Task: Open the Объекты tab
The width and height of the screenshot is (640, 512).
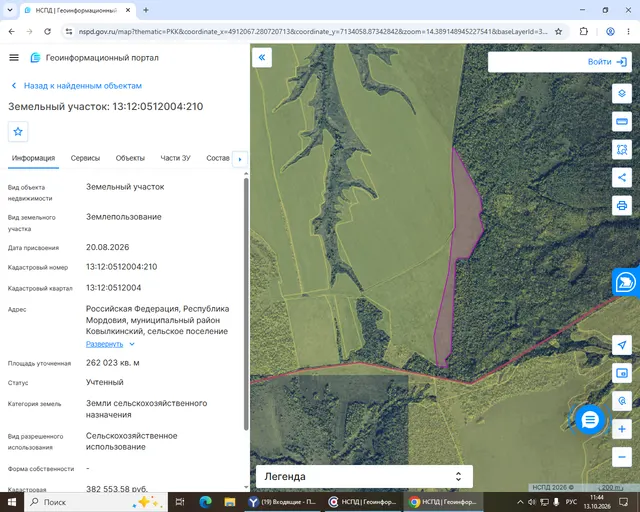Action: (130, 158)
